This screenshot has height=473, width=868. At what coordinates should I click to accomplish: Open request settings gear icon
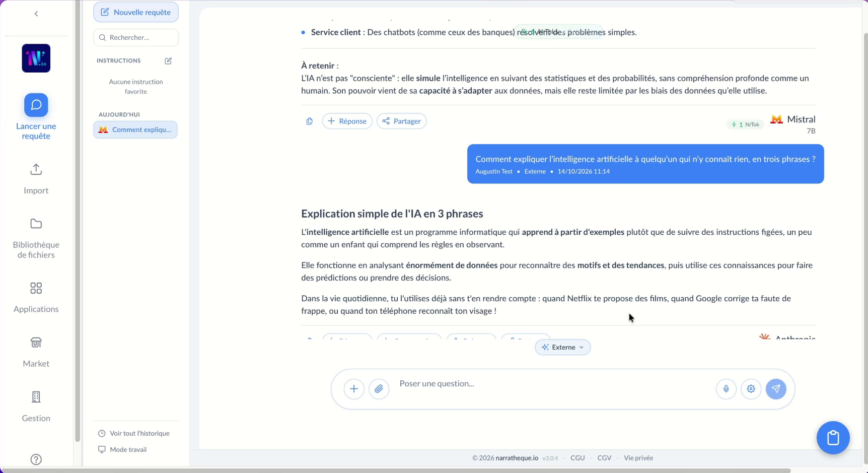point(751,389)
